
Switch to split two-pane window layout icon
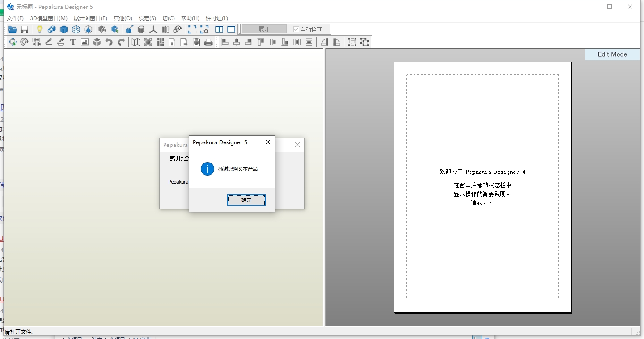pos(219,29)
